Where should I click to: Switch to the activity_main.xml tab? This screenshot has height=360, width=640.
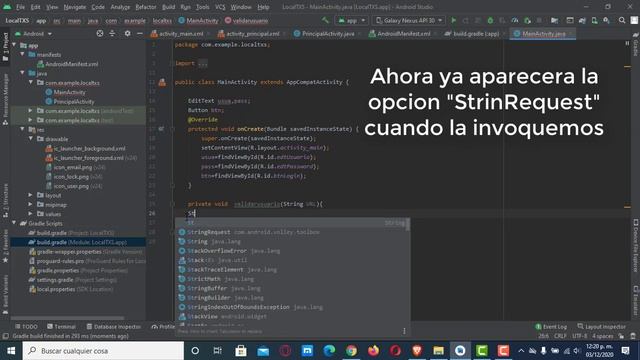(177, 33)
